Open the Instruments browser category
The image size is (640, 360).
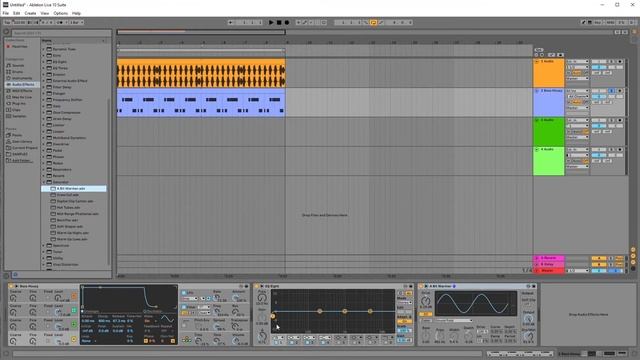(x=22, y=78)
